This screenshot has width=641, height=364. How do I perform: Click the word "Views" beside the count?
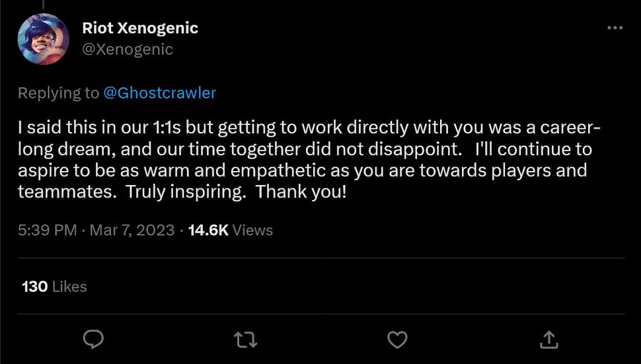[x=253, y=230]
